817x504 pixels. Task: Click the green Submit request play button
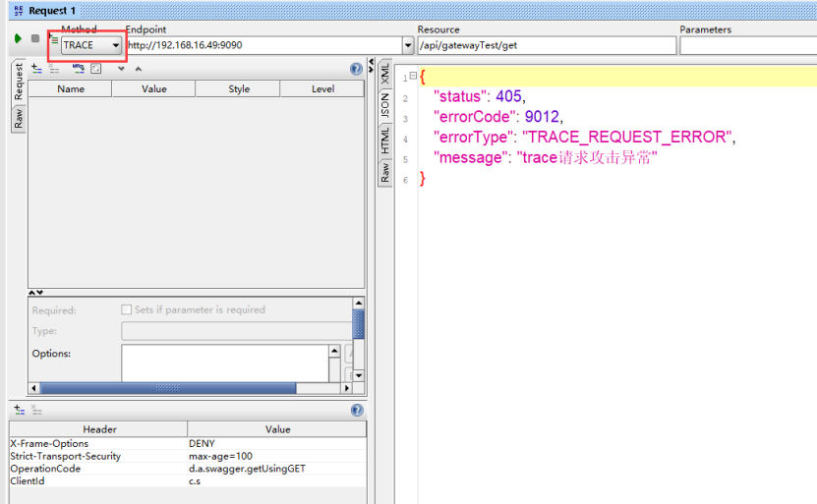[18, 39]
